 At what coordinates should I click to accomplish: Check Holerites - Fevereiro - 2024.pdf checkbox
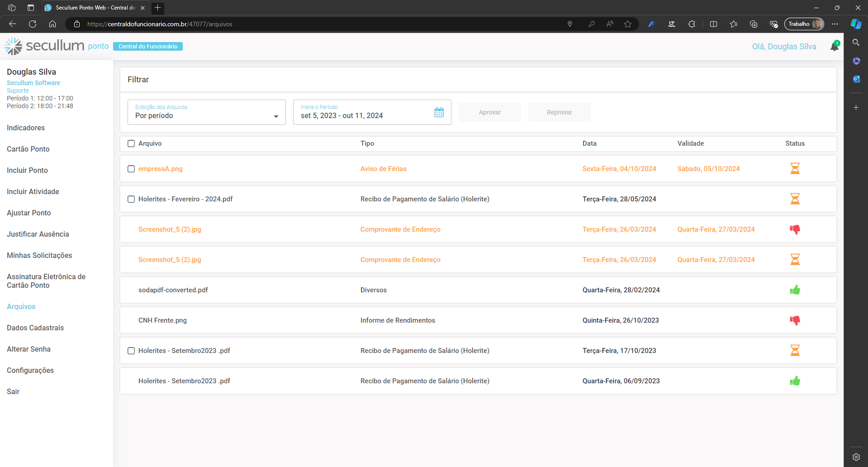[x=131, y=199]
